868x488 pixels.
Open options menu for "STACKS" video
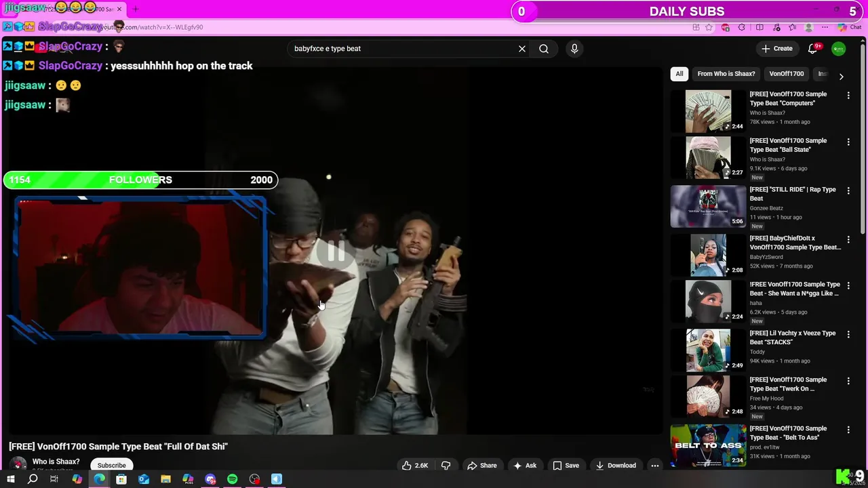pos(848,334)
